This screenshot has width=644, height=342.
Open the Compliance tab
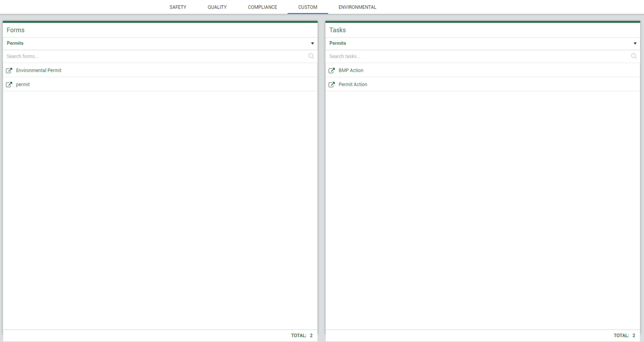262,7
